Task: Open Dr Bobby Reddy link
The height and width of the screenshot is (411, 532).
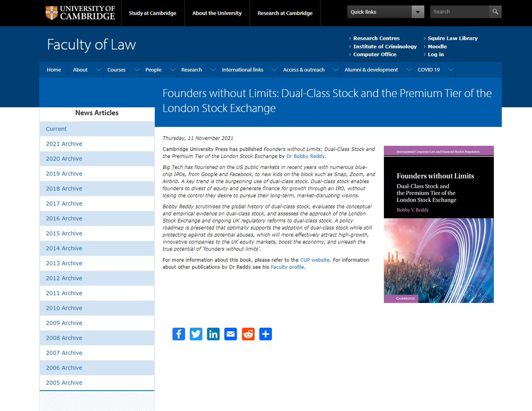Action: point(305,156)
